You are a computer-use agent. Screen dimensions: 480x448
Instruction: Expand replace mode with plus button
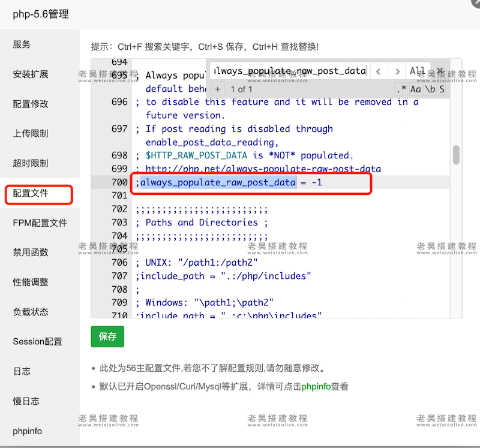(217, 89)
